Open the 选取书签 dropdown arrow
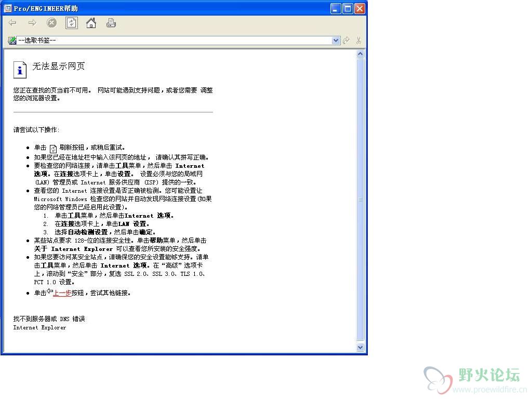 pos(336,41)
